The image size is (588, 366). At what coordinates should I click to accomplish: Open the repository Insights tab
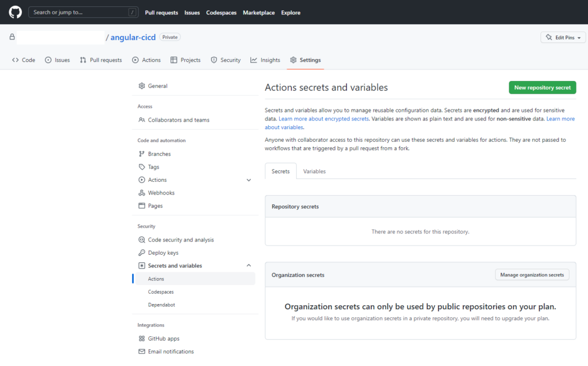(265, 60)
